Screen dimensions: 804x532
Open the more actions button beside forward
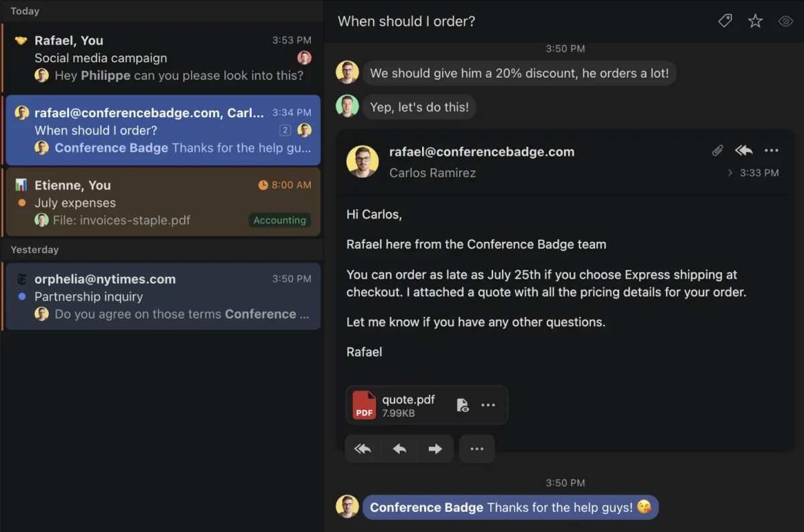[x=477, y=449]
